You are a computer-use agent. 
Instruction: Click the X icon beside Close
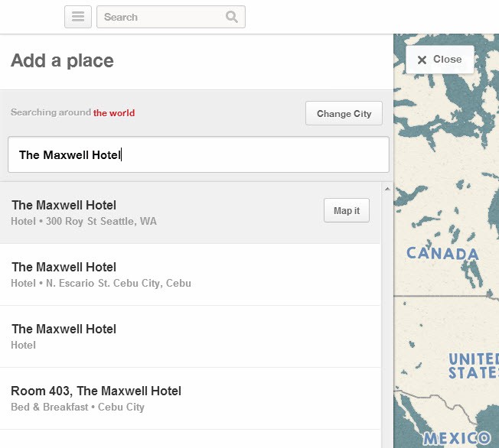422,60
